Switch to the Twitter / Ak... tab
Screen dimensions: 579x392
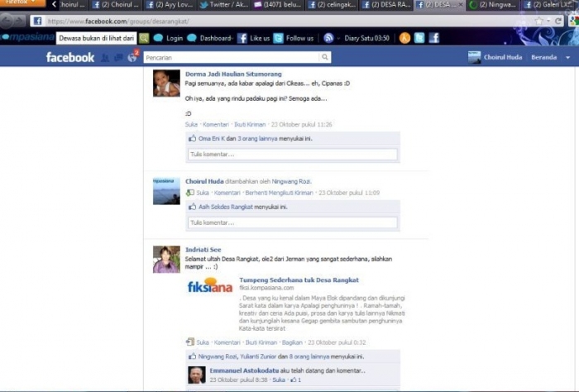click(x=224, y=5)
